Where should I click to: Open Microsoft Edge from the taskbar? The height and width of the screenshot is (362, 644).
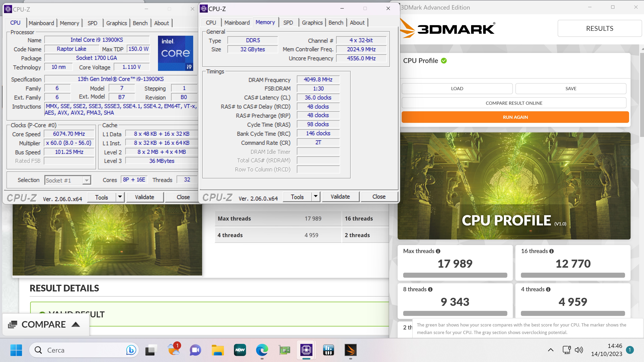[x=262, y=350]
